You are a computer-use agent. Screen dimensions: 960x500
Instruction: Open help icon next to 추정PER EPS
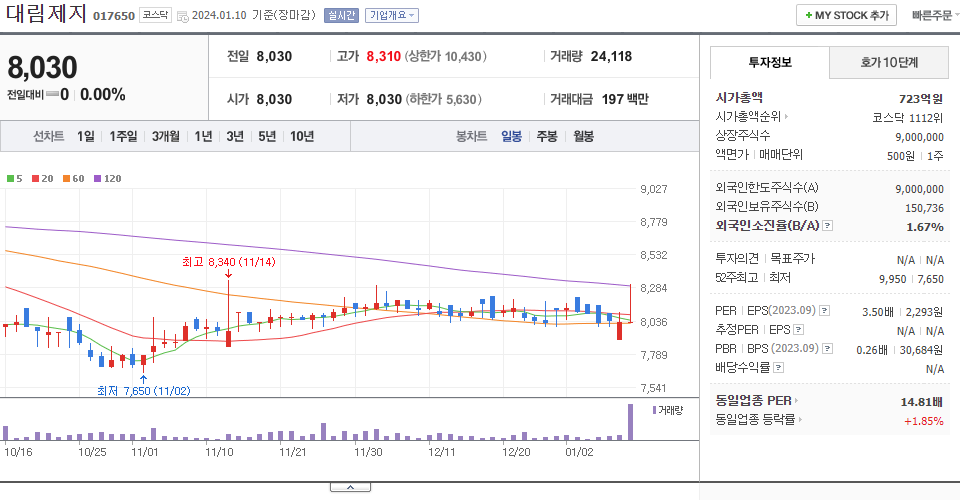798,330
